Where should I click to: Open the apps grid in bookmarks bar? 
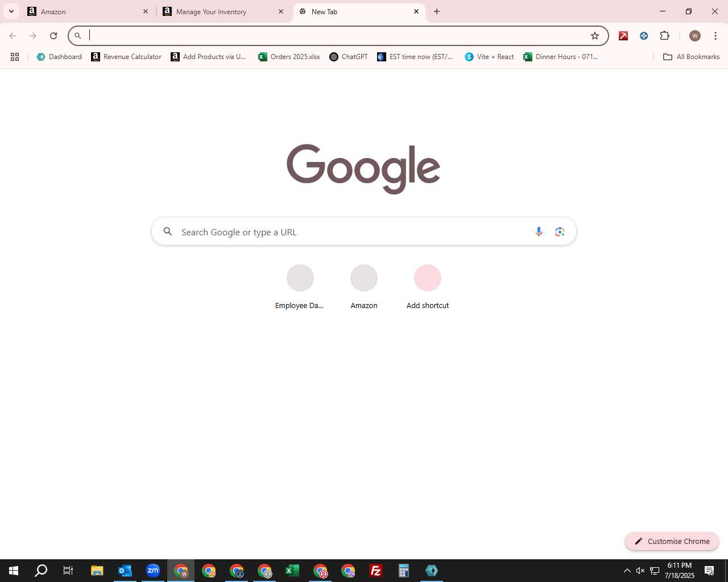coord(15,57)
